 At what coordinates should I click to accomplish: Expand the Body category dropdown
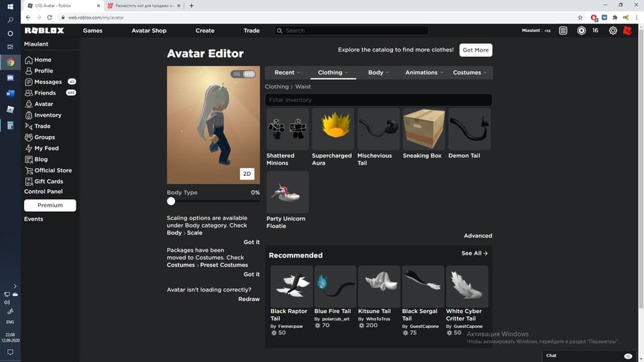[379, 72]
